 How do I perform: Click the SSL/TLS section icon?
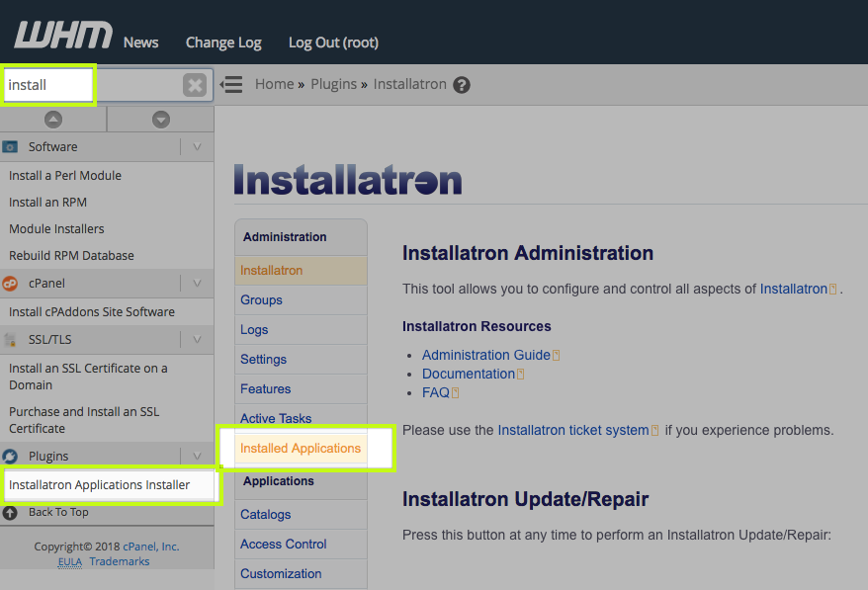(10, 339)
